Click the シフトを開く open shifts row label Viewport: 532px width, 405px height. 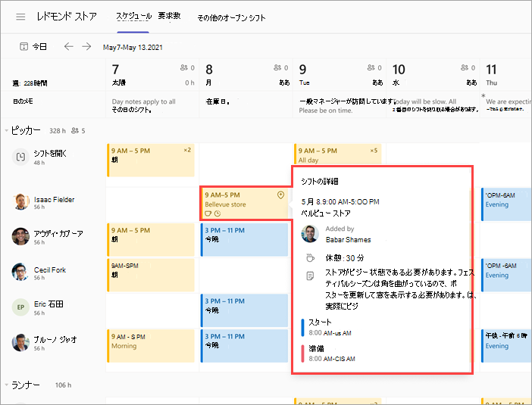(x=50, y=154)
